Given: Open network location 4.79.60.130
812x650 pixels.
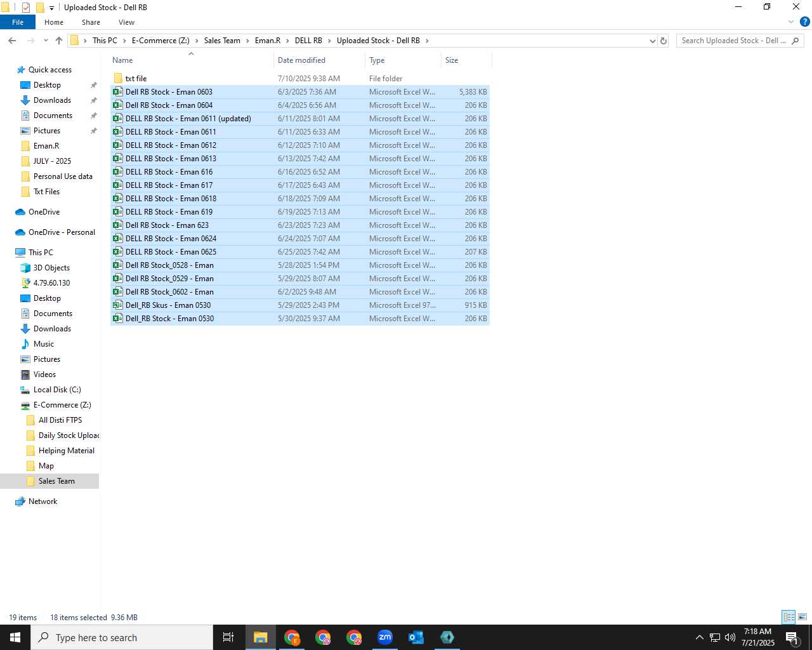Looking at the screenshot, I should 51,283.
